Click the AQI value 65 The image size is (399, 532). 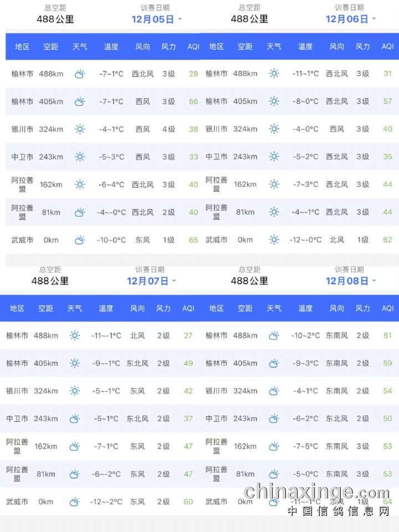coord(193,240)
